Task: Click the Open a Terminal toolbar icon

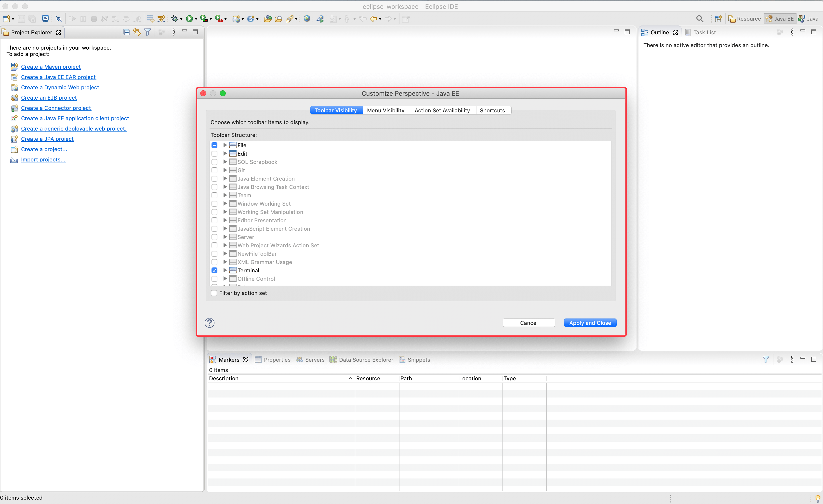Action: pos(45,19)
